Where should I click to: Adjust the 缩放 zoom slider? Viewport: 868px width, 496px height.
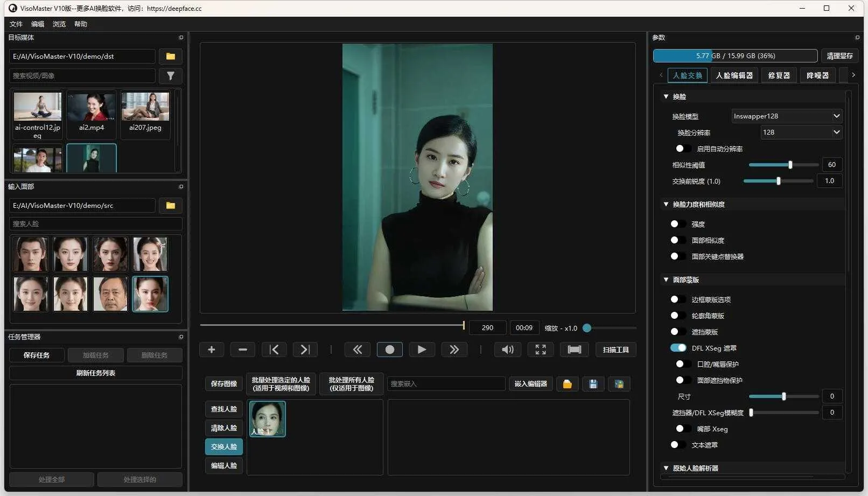[x=609, y=328]
